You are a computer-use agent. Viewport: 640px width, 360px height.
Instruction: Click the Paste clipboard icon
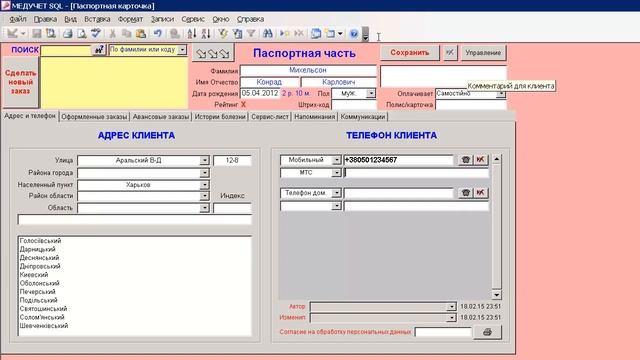[x=141, y=33]
